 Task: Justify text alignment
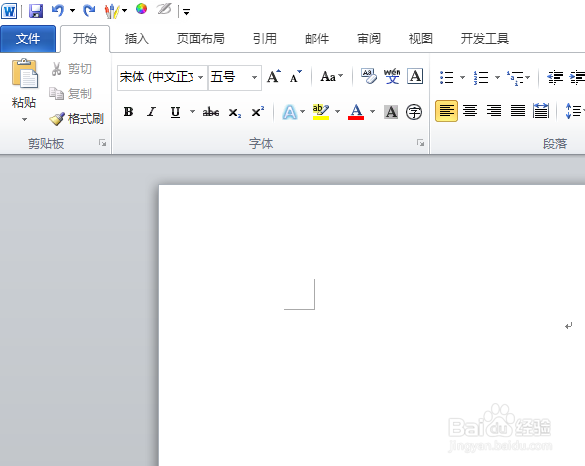pos(517,111)
